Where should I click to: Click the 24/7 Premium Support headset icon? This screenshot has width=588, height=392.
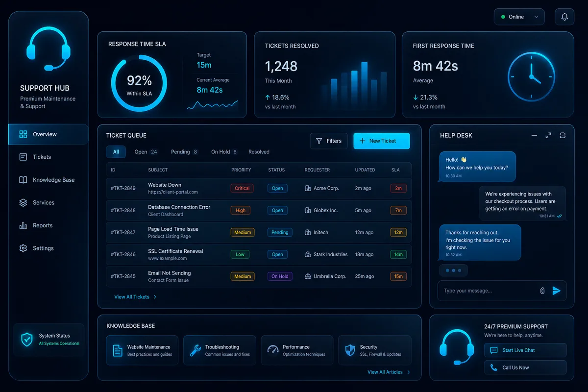pyautogui.click(x=457, y=347)
